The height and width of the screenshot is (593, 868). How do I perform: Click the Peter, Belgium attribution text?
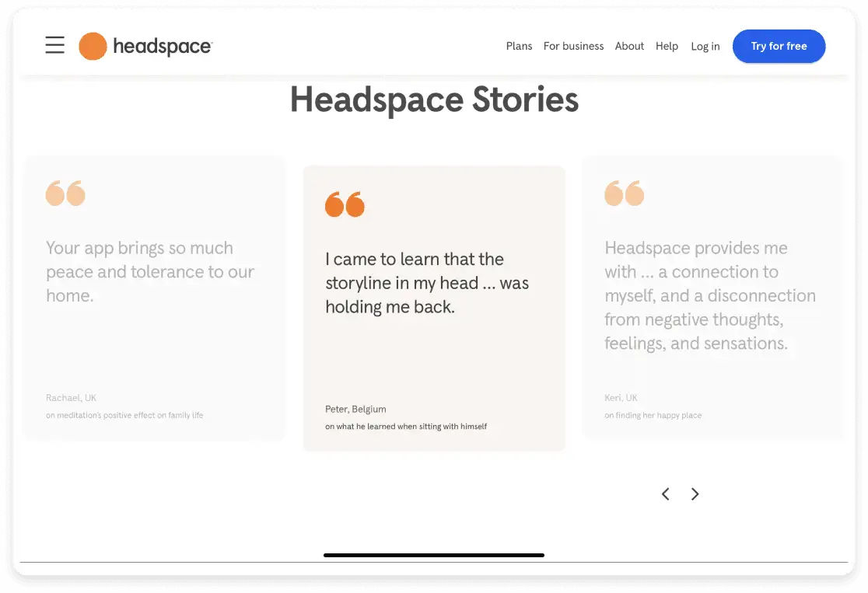[356, 409]
